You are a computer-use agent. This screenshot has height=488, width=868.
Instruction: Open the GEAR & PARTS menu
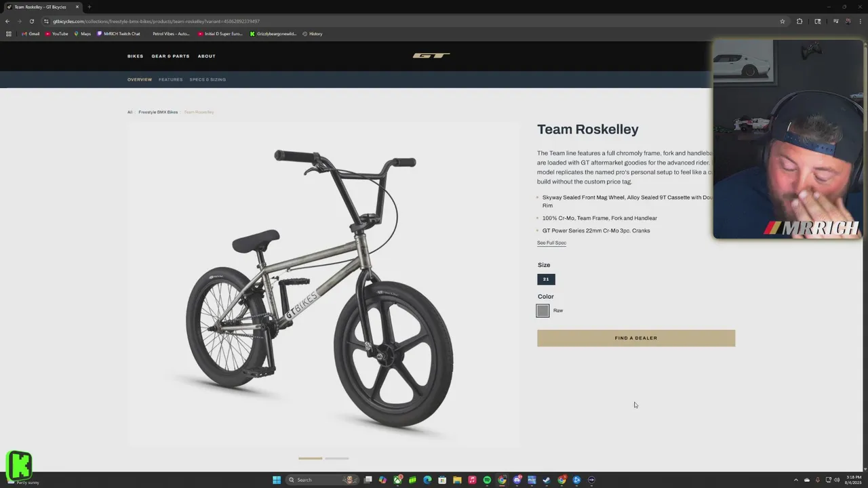pos(170,56)
